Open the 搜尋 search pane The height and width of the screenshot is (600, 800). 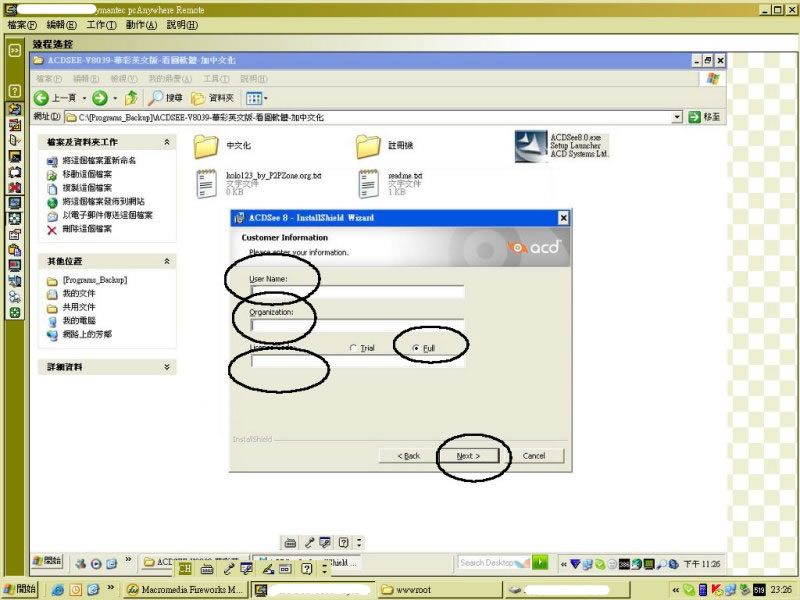click(165, 97)
